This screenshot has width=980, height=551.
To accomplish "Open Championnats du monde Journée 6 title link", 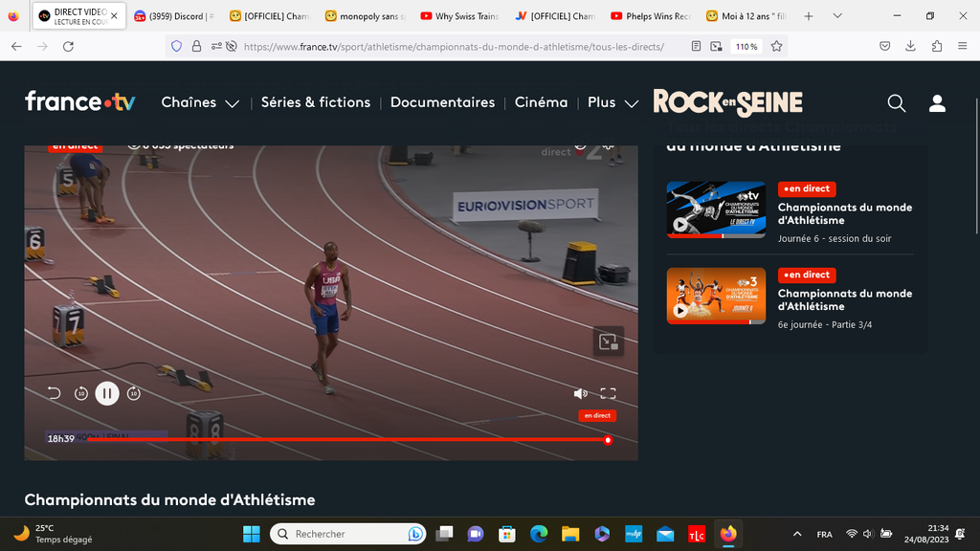I will tap(845, 213).
